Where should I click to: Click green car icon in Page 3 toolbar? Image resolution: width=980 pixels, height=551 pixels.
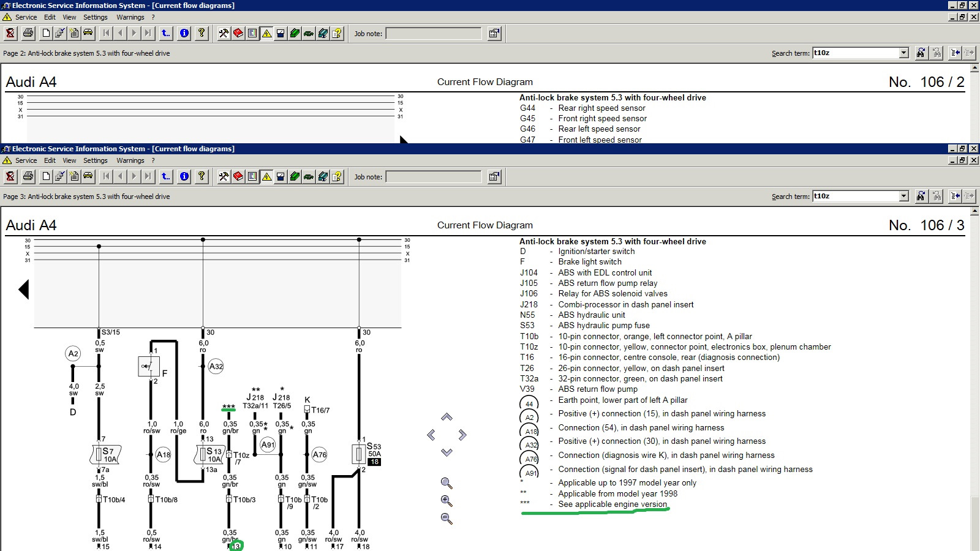click(309, 177)
